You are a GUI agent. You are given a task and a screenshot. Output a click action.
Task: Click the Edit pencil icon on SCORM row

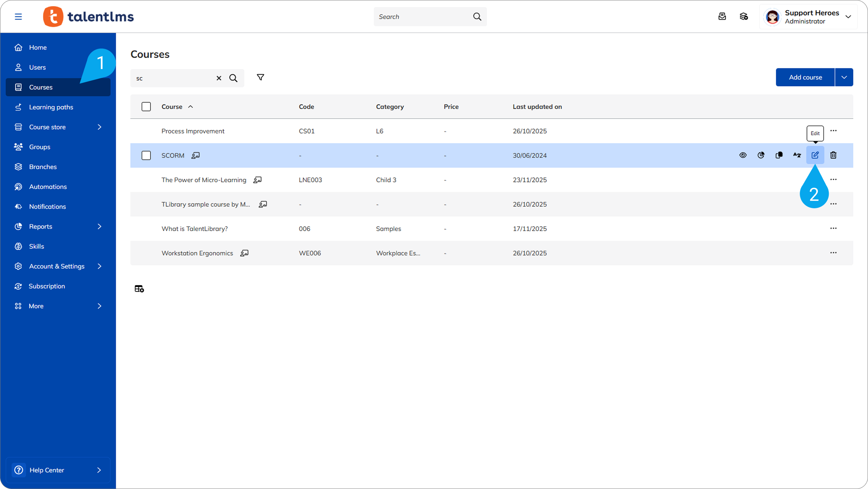pyautogui.click(x=815, y=155)
